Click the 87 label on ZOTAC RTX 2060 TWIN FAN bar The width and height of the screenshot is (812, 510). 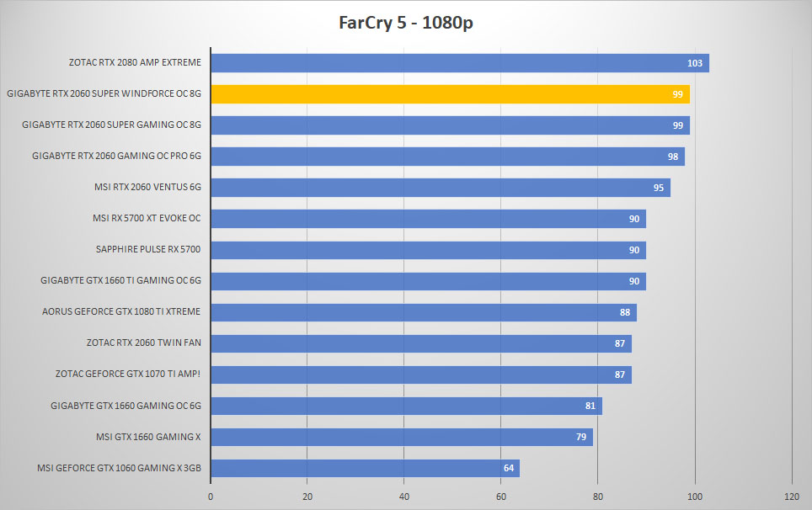619,343
